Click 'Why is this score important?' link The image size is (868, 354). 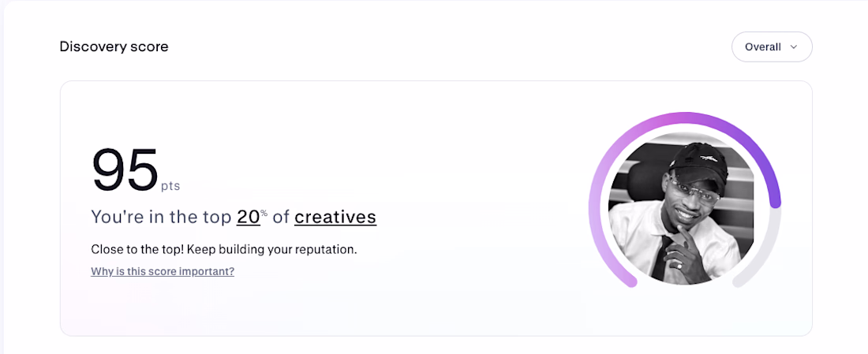(163, 271)
